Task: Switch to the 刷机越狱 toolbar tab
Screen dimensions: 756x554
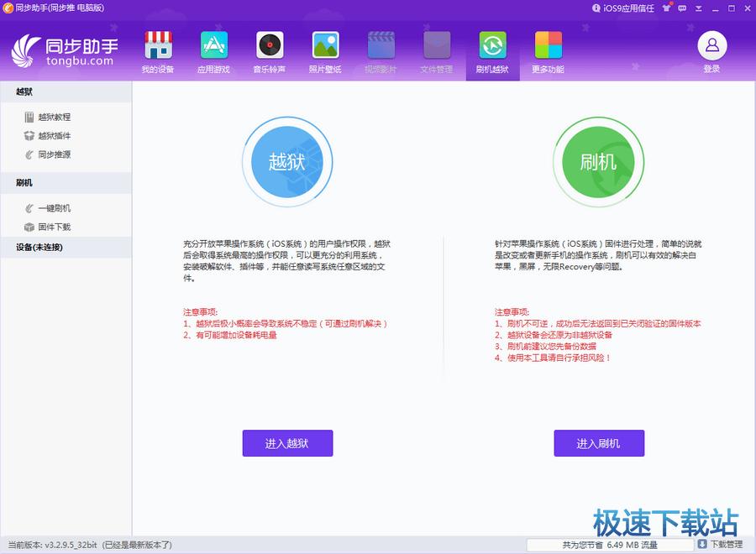Action: pos(492,52)
